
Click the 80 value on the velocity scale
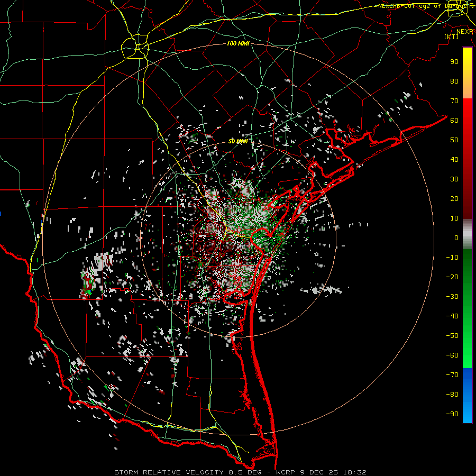pyautogui.click(x=454, y=81)
